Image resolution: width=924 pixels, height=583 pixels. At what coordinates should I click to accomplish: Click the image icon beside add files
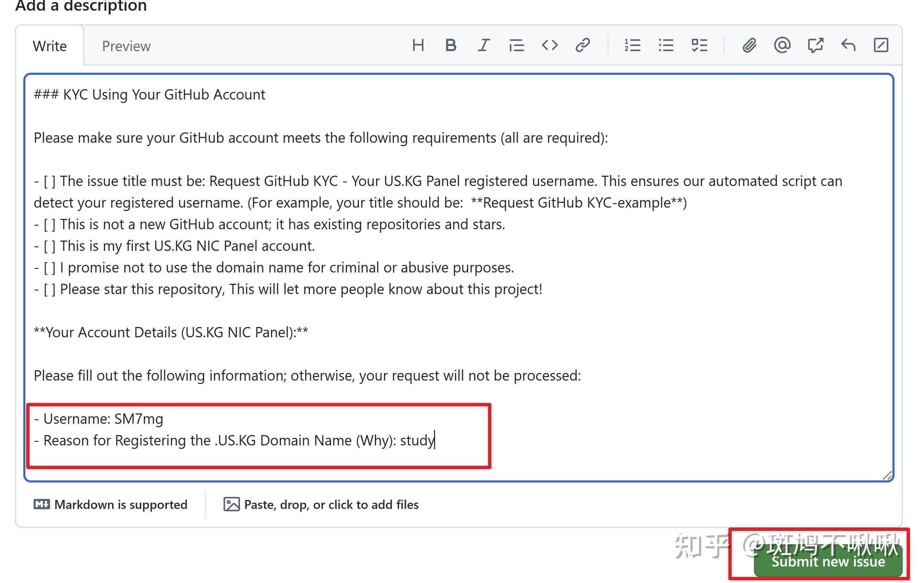click(x=231, y=504)
